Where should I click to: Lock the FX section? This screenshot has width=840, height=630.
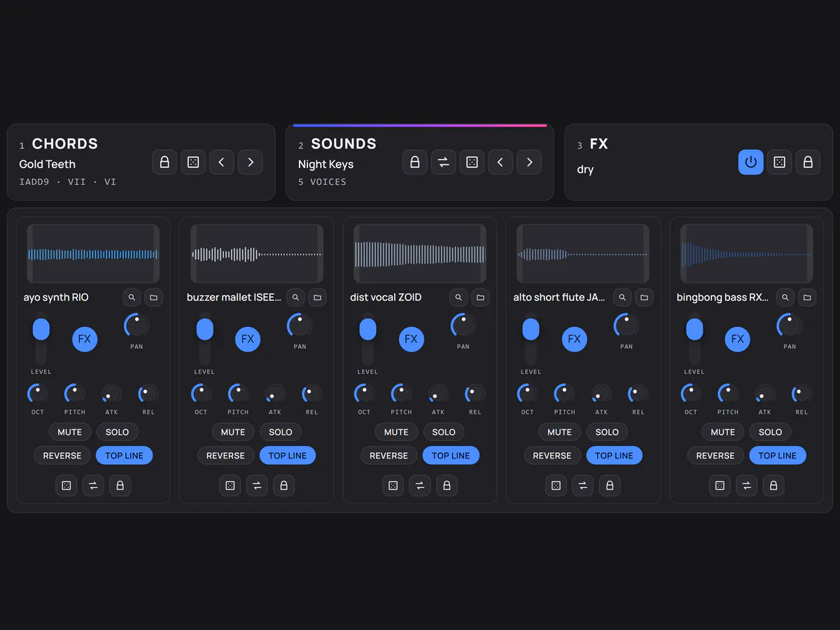coord(808,162)
